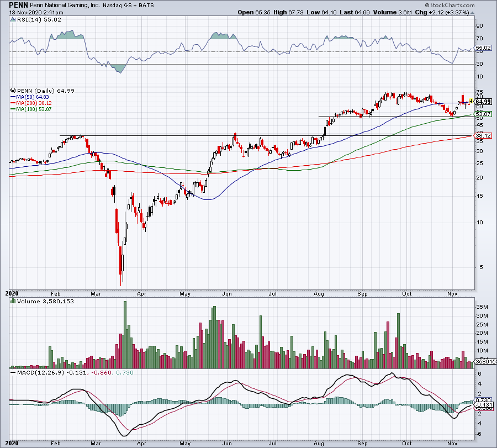Click the MA(100) 53.07 legend label
This screenshot has height=448, width=497.
(x=34, y=109)
